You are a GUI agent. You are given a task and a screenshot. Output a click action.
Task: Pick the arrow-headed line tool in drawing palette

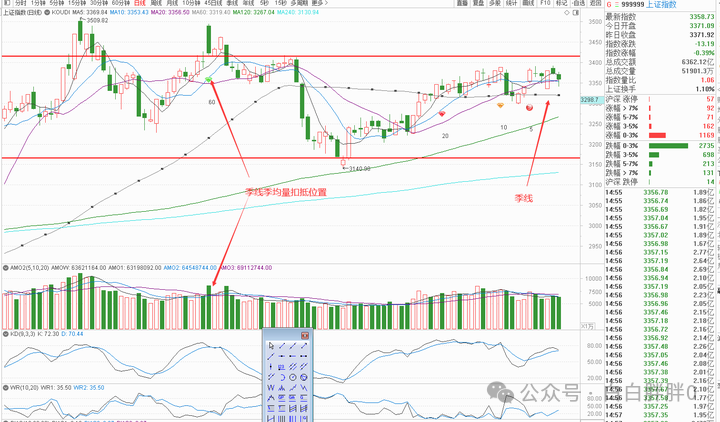[x=304, y=346]
